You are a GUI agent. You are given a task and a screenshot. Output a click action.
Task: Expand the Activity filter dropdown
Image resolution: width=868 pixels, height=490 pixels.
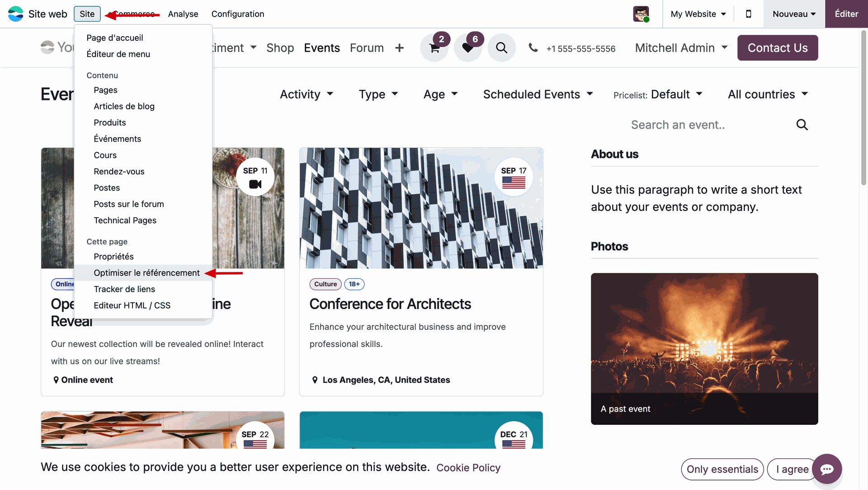pos(307,94)
